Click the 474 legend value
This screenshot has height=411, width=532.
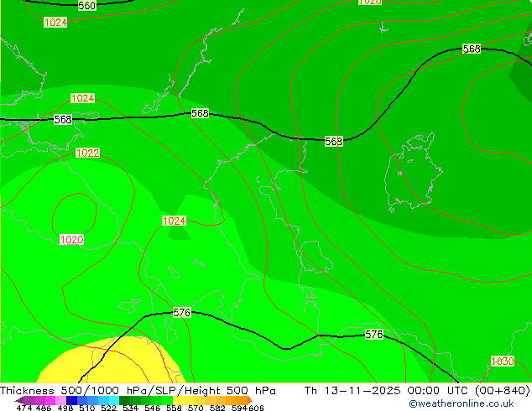pyautogui.click(x=24, y=408)
